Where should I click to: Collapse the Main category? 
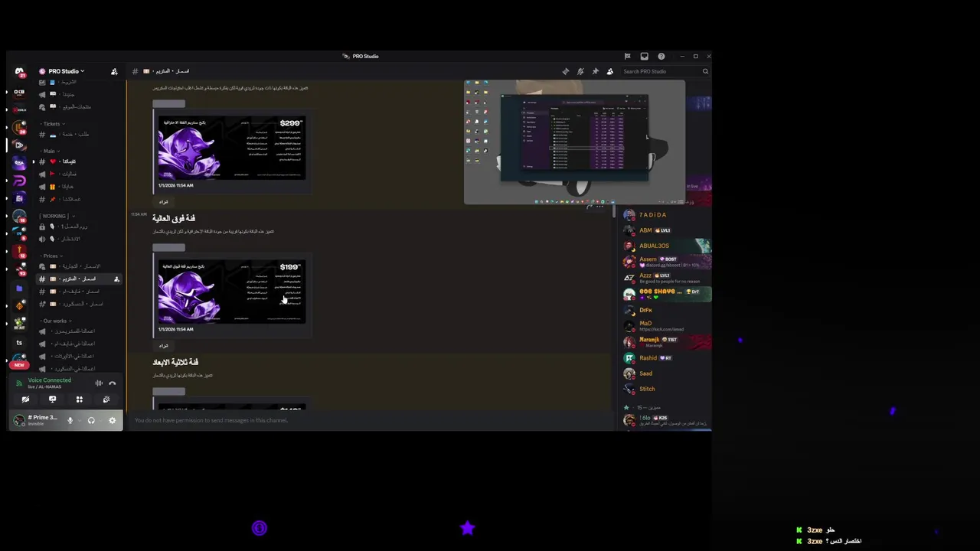(50, 151)
